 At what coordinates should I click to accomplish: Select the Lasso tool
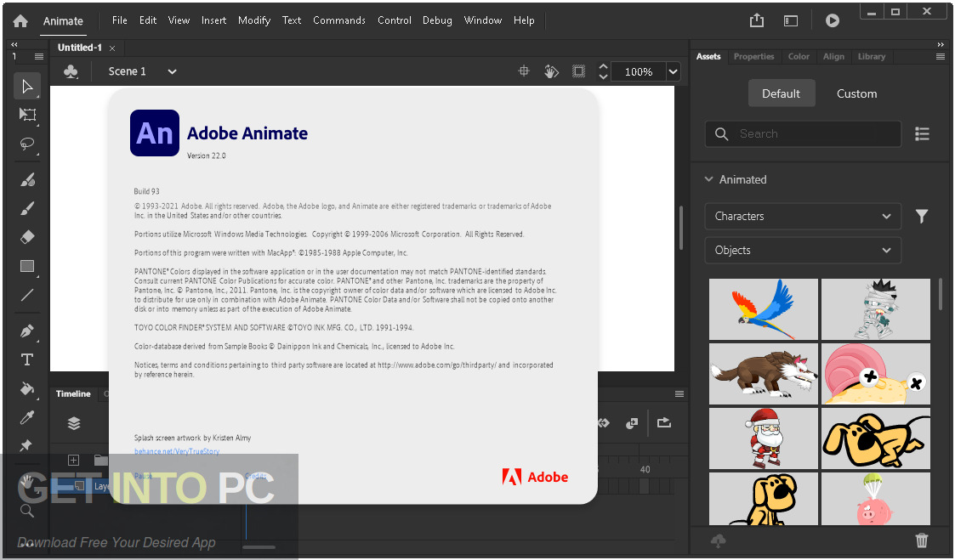tap(27, 144)
